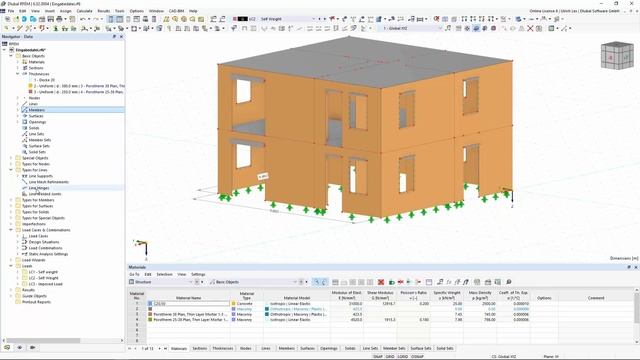Open the Go To menu in Materials panel
This screenshot has width=640, height=360.
click(x=134, y=274)
